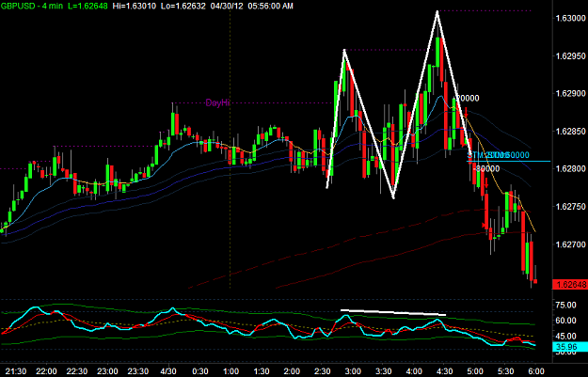Click the red 1.62648 current price tag
Image resolution: width=588 pixels, height=377 pixels.
[x=570, y=285]
